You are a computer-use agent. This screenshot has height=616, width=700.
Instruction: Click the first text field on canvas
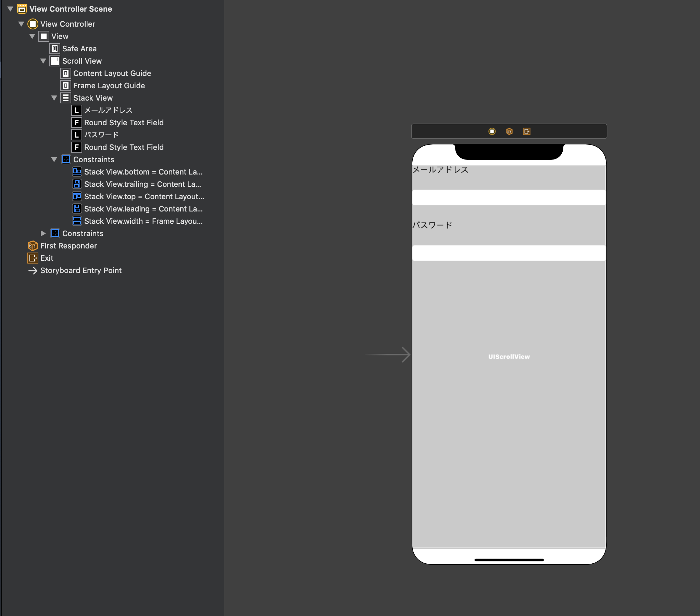509,197
